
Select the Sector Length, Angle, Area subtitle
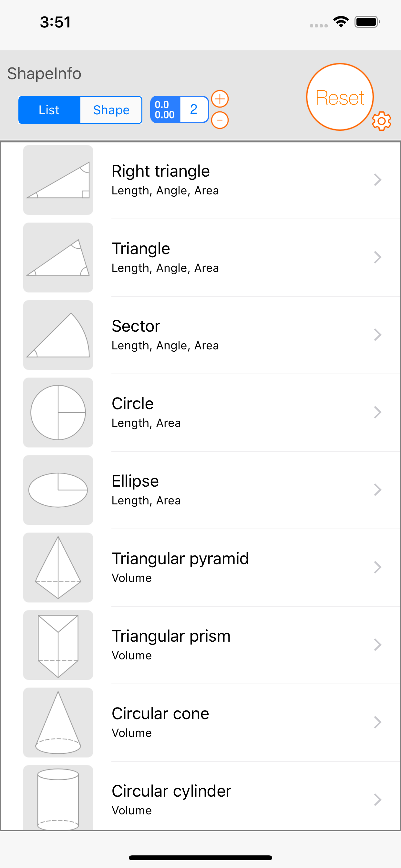165,346
